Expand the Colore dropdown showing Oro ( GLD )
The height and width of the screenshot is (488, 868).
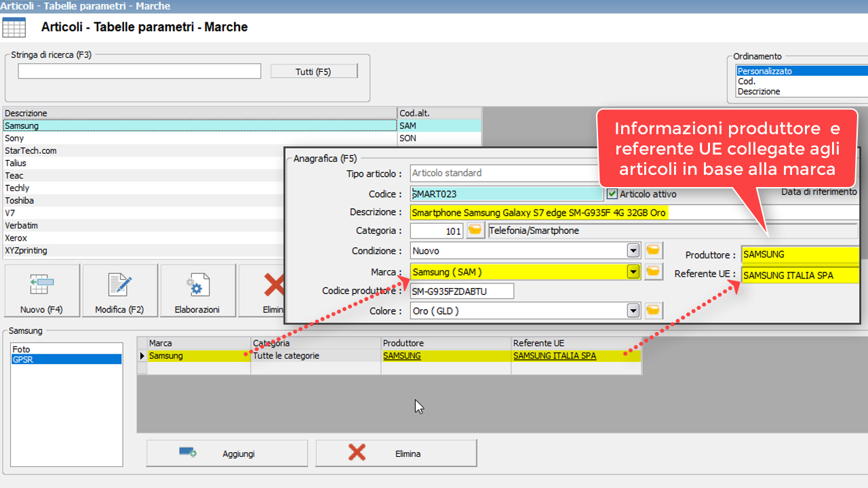coord(633,311)
